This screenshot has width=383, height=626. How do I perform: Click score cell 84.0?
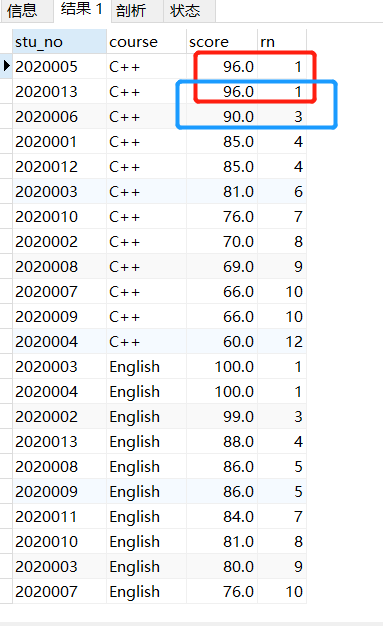(x=222, y=517)
